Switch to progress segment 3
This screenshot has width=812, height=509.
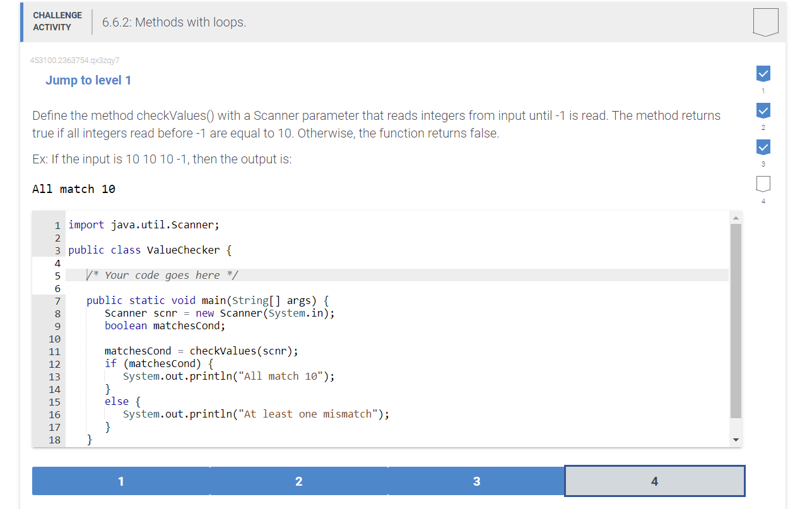(x=476, y=481)
